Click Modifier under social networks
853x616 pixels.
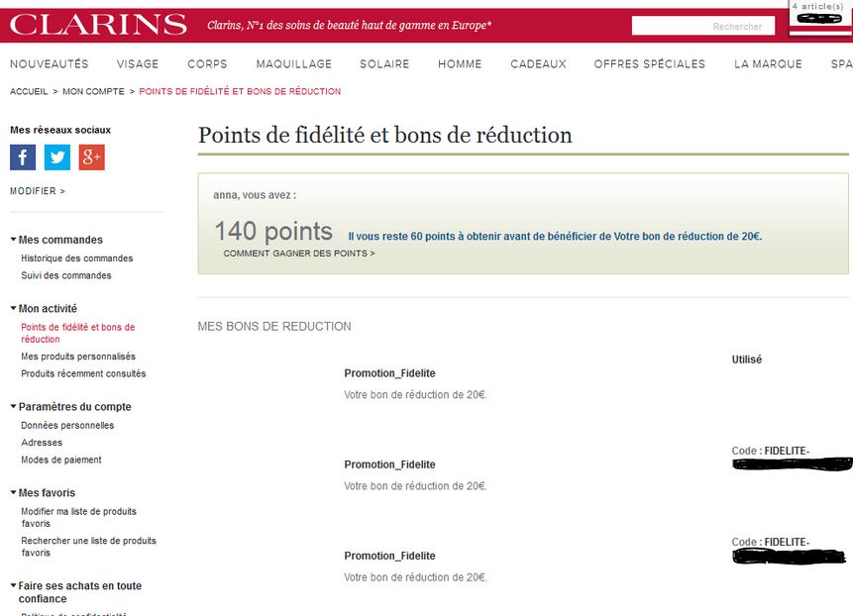tap(38, 191)
